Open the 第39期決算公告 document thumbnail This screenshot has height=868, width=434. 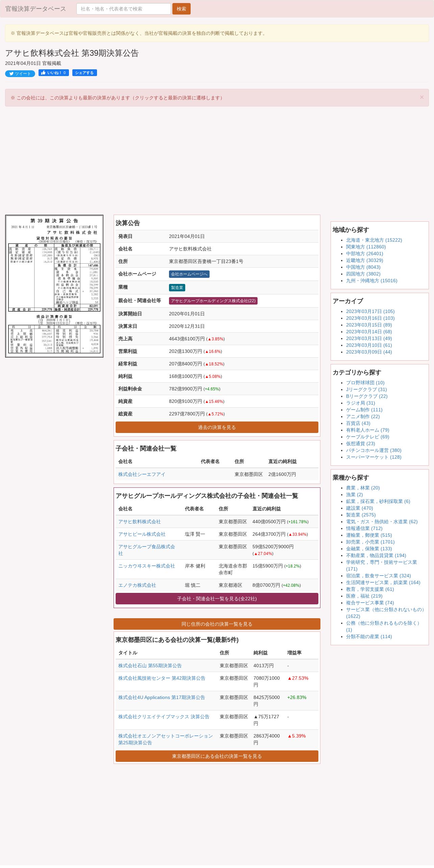54,286
